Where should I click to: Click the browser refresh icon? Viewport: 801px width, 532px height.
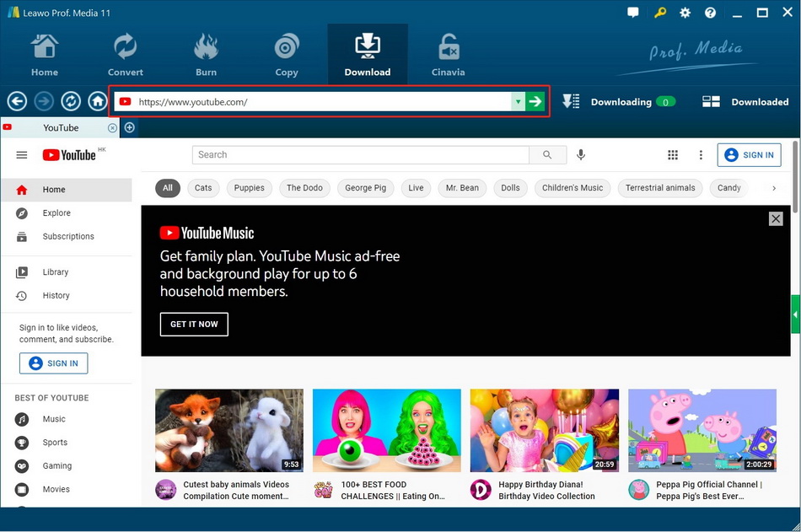point(71,102)
